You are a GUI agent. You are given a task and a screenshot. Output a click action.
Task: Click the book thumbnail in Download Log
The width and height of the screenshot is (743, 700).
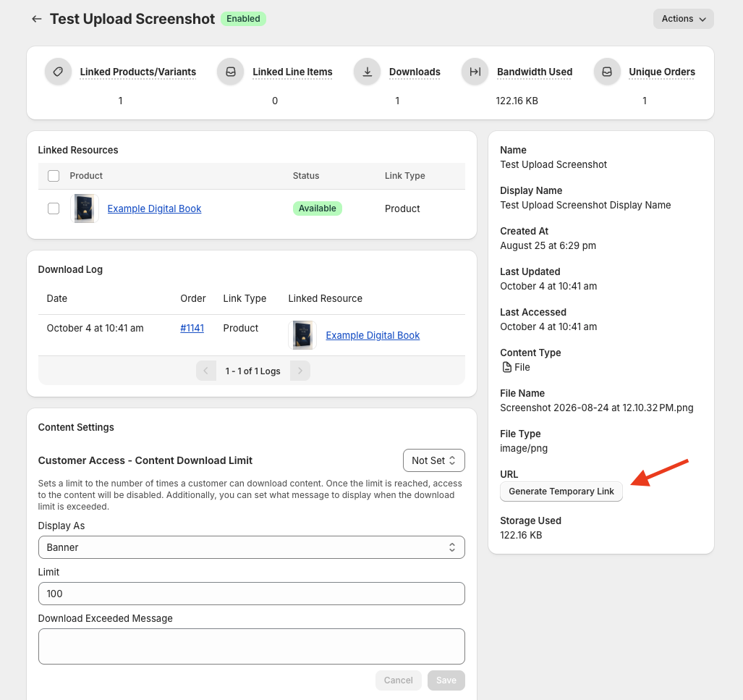302,335
